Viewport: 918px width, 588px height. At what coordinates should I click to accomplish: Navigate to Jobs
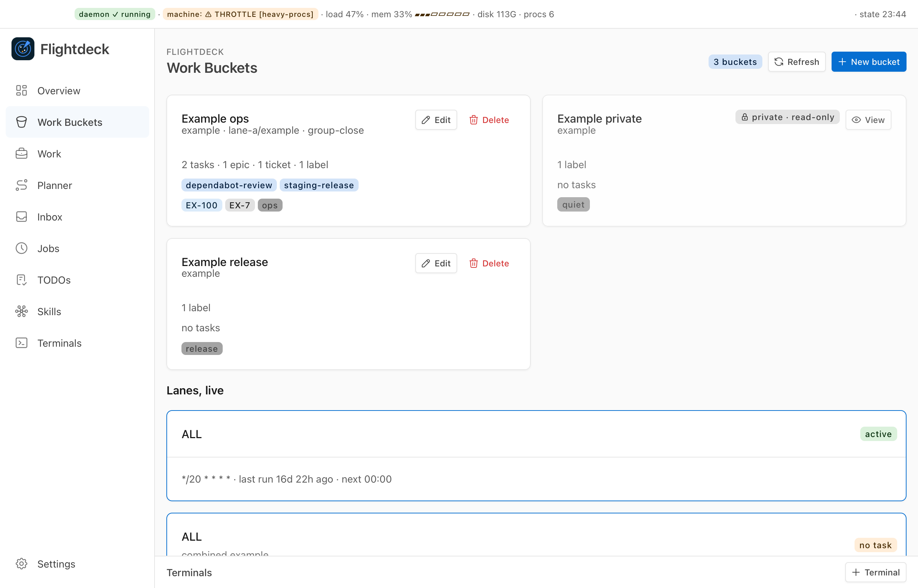pos(77,248)
